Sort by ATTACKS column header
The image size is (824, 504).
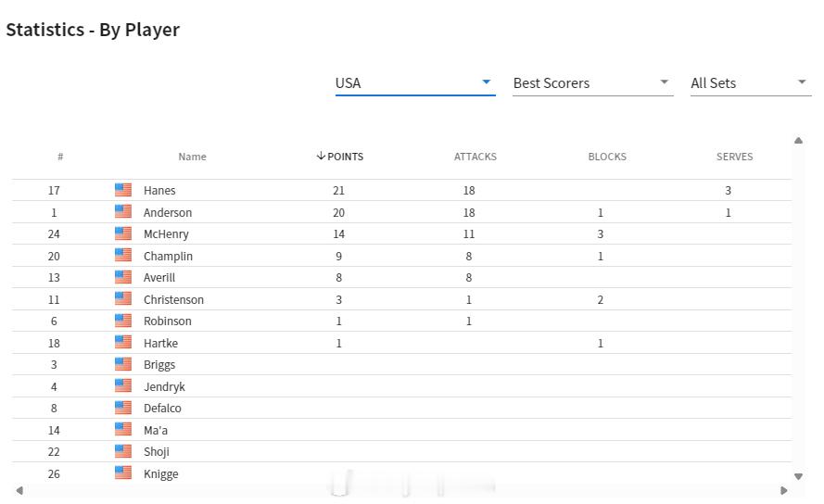pyautogui.click(x=475, y=157)
